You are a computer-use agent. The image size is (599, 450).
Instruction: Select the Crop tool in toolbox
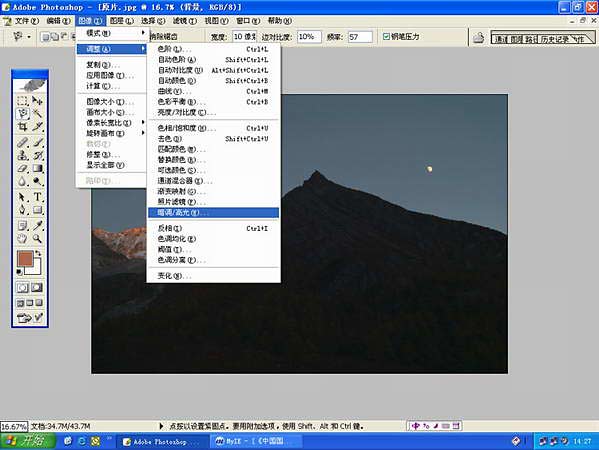click(23, 126)
